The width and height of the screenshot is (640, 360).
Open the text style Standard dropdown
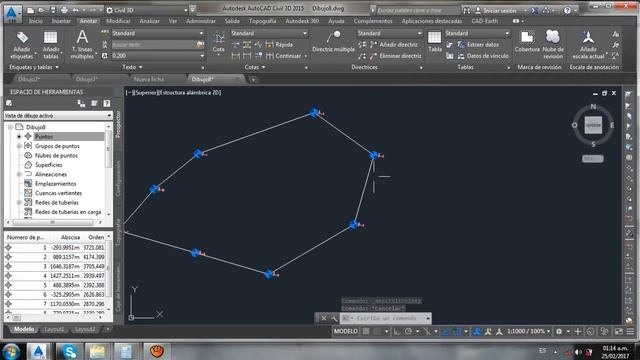pos(158,33)
